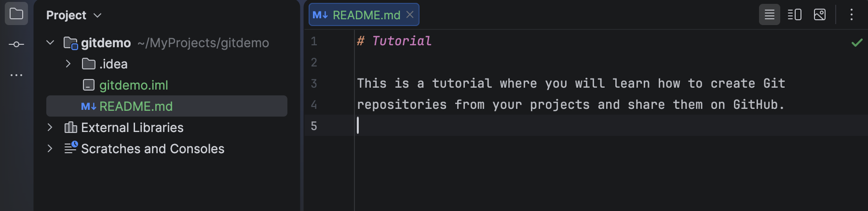Switch to editor-only view mode

tap(770, 14)
